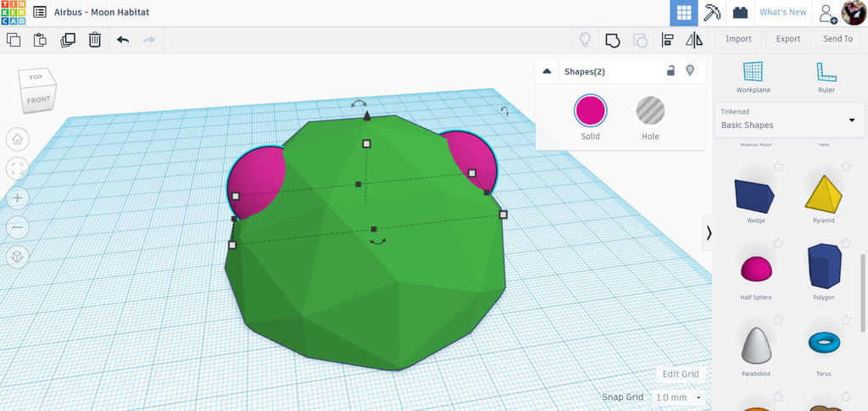Switch to orthographic view with the cube icon

click(x=17, y=257)
